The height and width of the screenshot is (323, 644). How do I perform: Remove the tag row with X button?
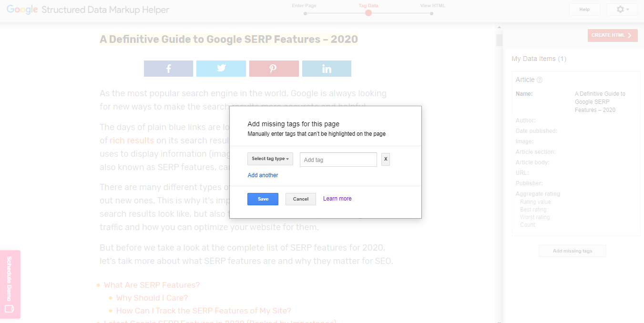click(x=386, y=160)
